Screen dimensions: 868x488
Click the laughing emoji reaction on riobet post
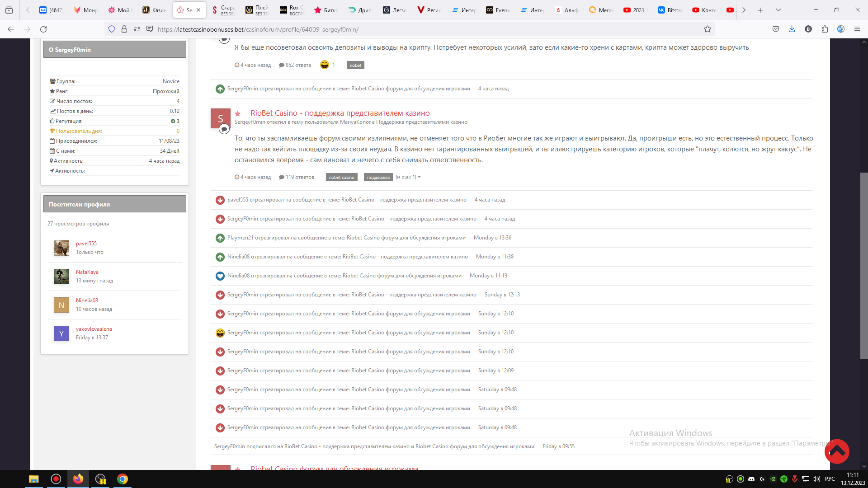(325, 65)
